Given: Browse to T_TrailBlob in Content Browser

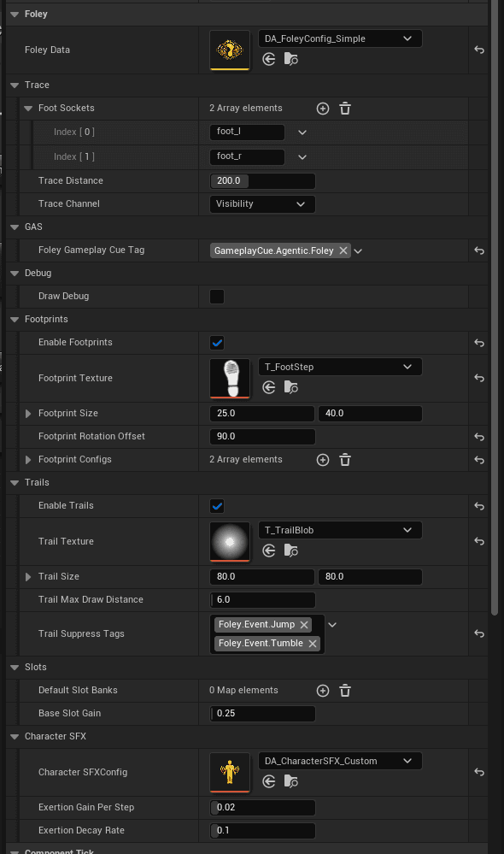Looking at the screenshot, I should tap(291, 551).
